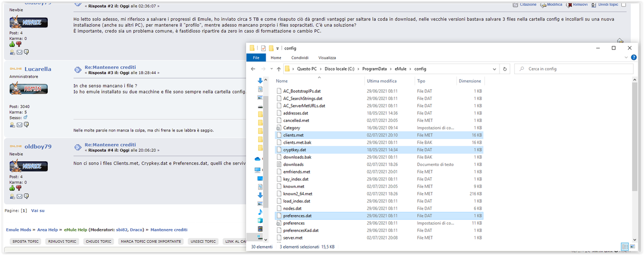Open 'Re:Mantenere crediti' title of Risposta #3

tap(110, 67)
